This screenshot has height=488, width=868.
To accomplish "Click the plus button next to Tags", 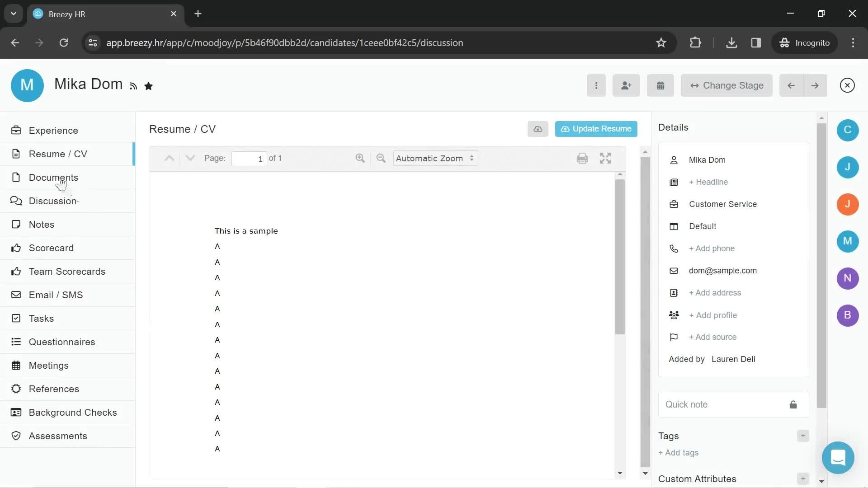I will coord(803,436).
